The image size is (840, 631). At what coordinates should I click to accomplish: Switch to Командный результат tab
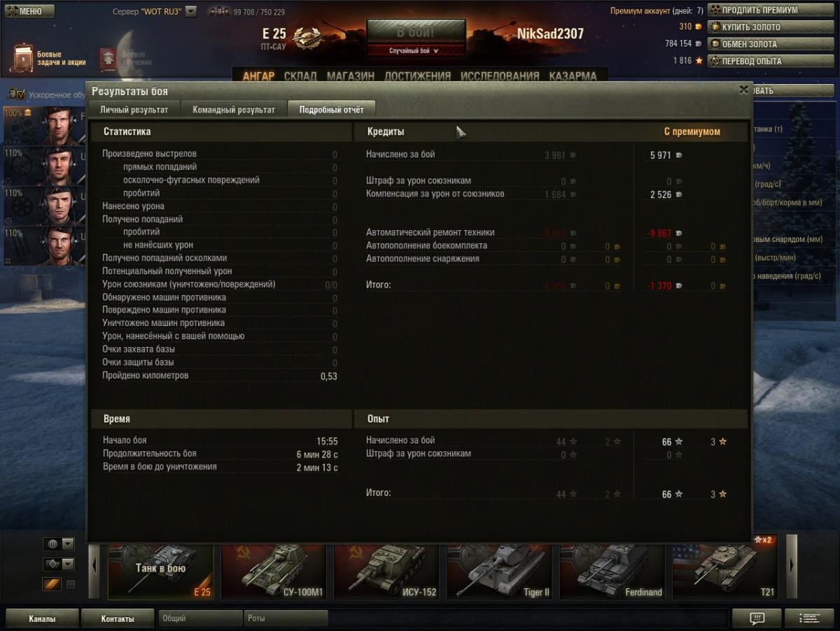[x=234, y=109]
